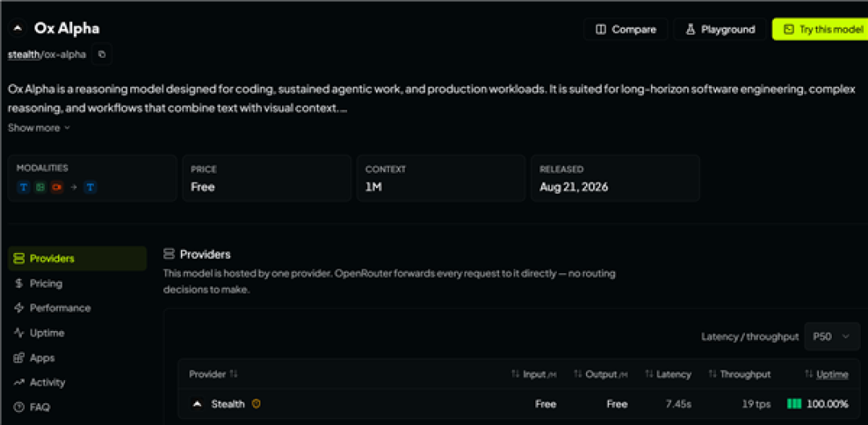Image resolution: width=868 pixels, height=425 pixels.
Task: Click the text input modality icon
Action: [x=24, y=188]
